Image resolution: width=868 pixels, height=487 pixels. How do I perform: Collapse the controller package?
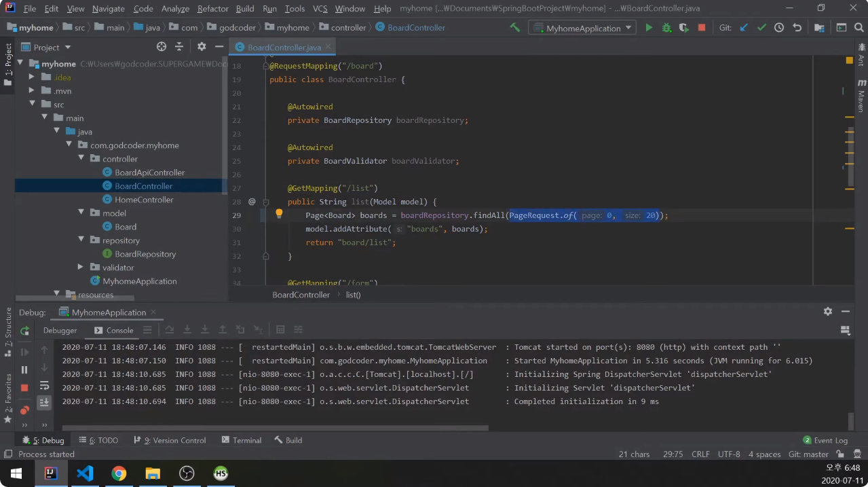[81, 158]
